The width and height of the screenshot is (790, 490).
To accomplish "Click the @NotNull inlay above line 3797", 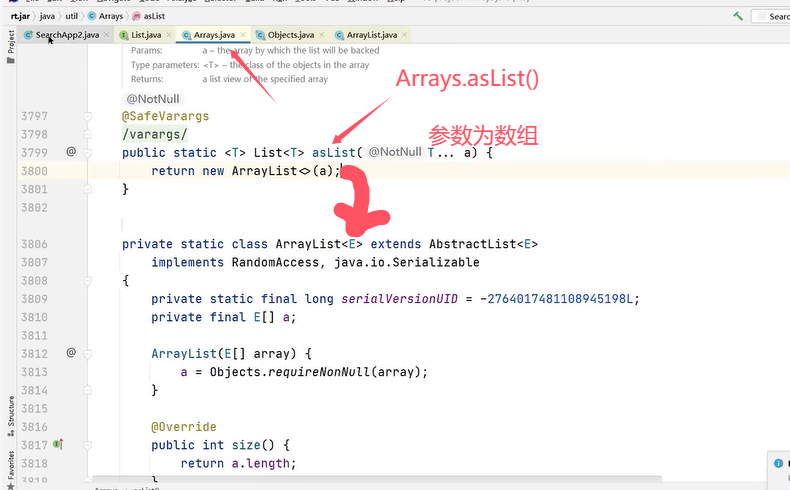I will (x=153, y=99).
